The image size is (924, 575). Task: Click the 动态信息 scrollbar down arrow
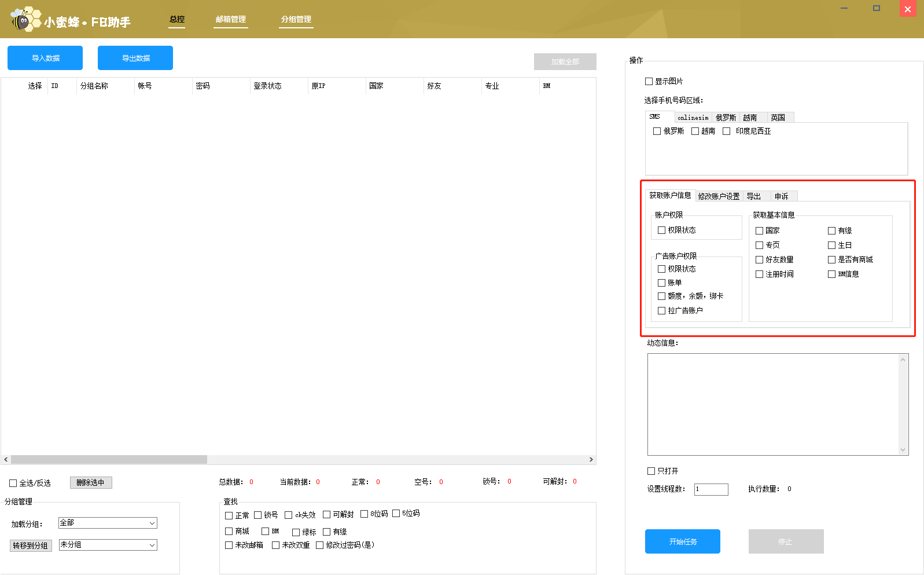tap(903, 449)
